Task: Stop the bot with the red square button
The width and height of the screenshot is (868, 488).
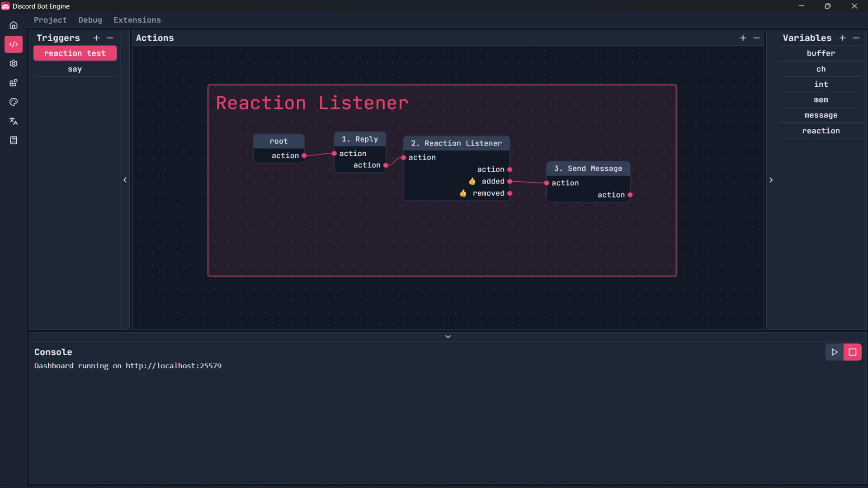Action: [853, 352]
